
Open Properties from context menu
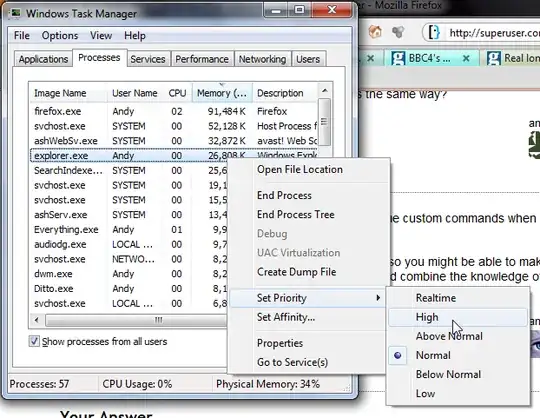308,343
